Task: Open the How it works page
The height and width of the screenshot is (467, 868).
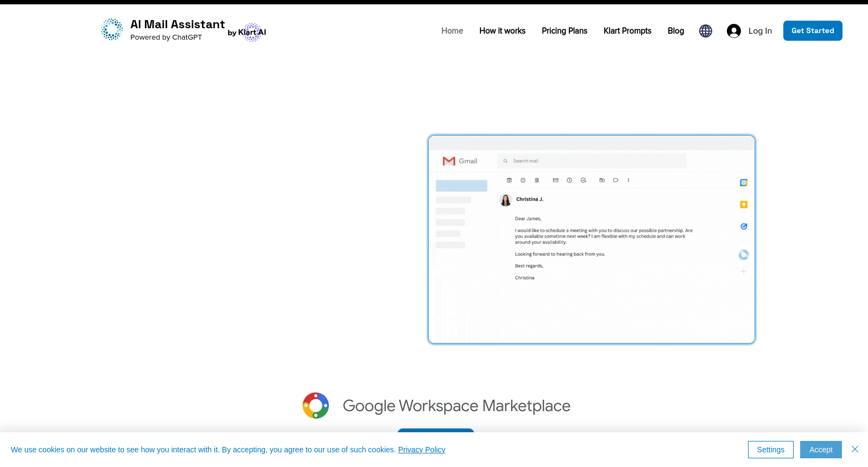Action: point(502,31)
